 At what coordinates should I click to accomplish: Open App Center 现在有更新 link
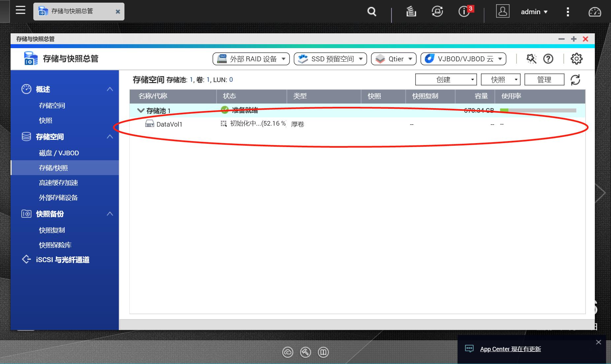coord(510,349)
